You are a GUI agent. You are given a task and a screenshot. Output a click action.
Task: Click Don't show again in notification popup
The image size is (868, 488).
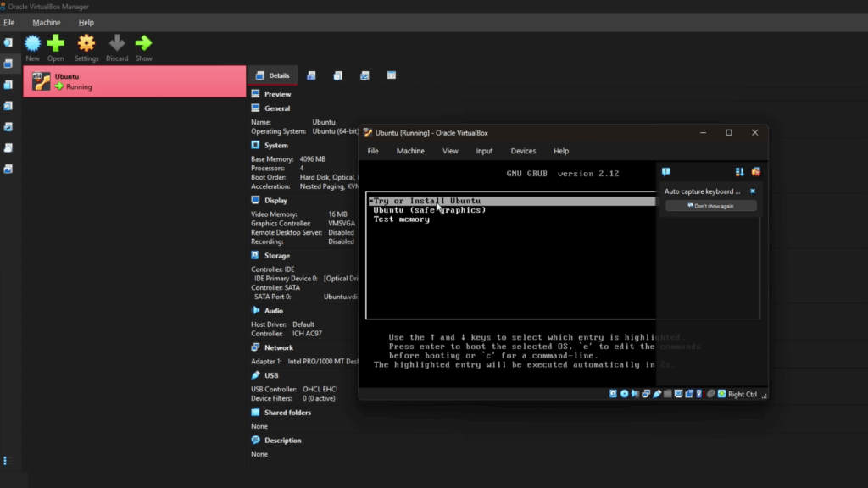point(709,205)
